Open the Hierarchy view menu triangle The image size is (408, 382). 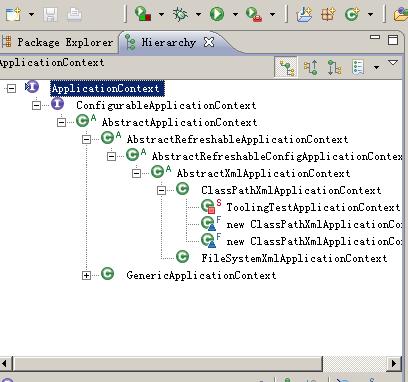click(393, 62)
